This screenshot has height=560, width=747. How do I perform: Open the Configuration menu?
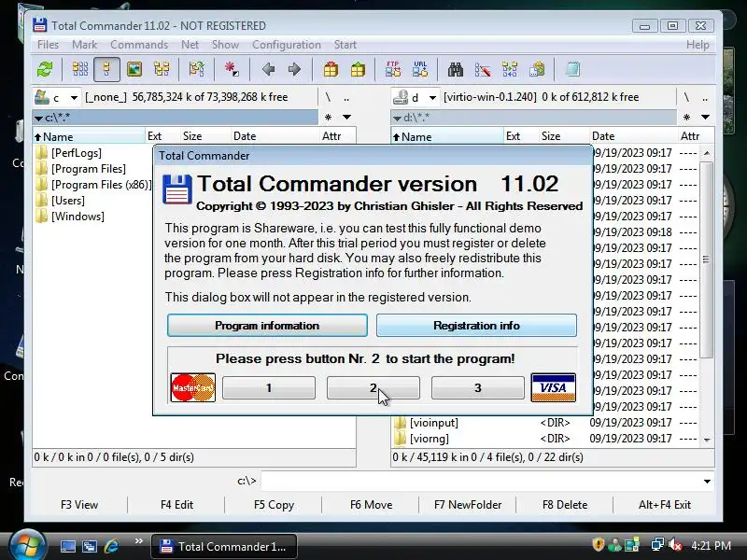coord(287,45)
